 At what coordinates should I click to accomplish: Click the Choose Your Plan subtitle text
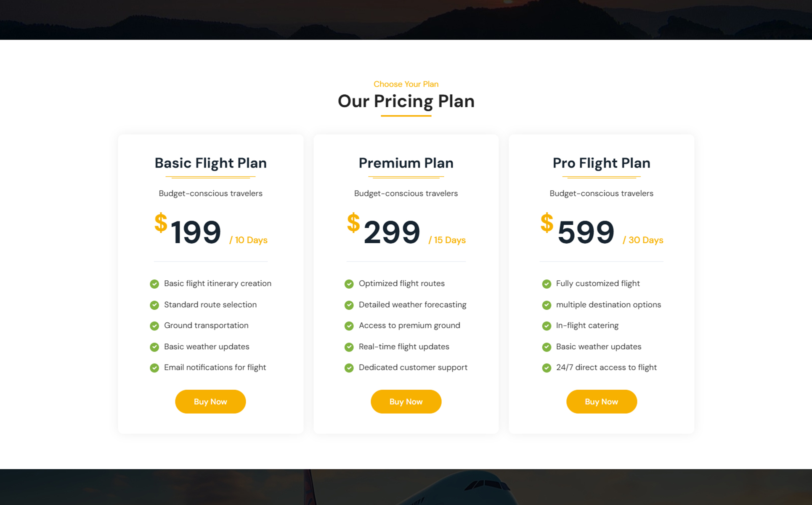[x=406, y=84]
